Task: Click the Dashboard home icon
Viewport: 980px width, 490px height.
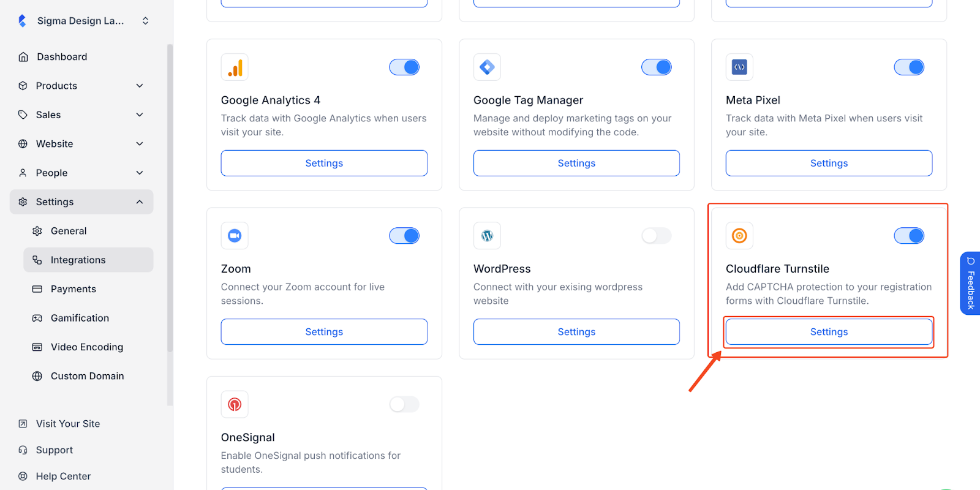Action: 23,57
